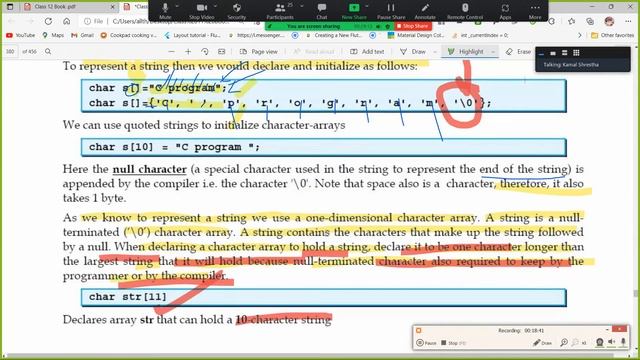Rotate the PDF page
Screen dimensions: 640x360
[x=205, y=51]
